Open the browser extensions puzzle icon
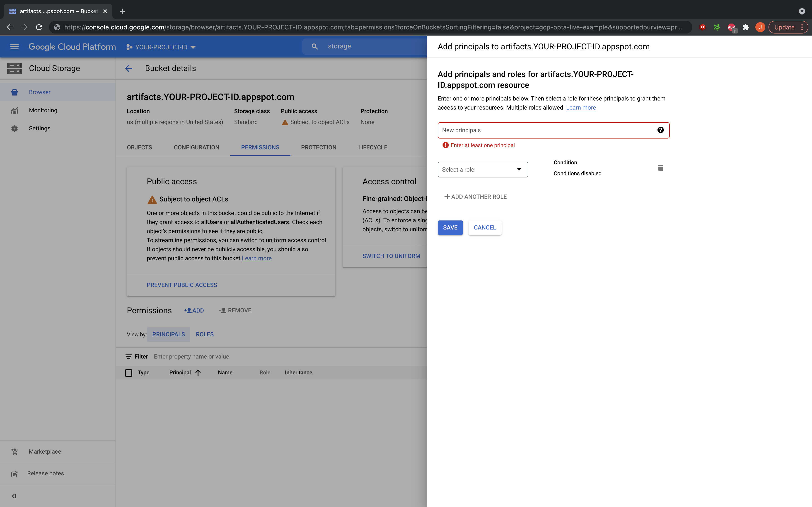Viewport: 812px width, 507px height. 746,27
